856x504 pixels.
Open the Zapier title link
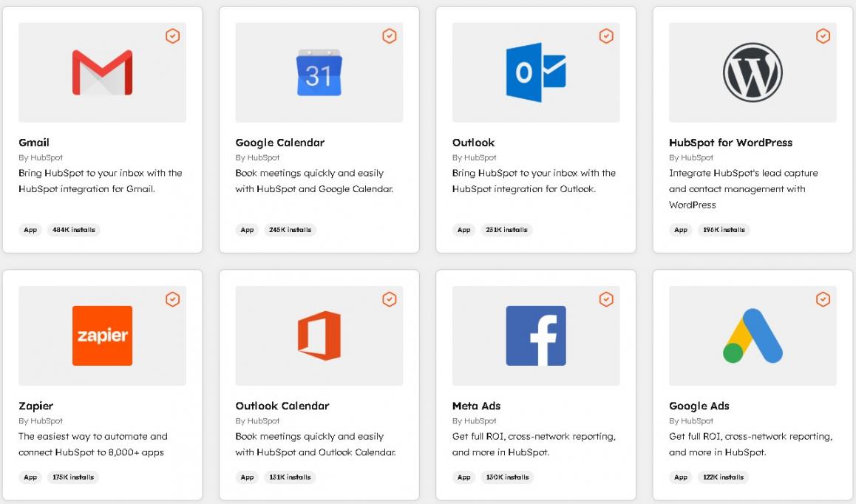(36, 406)
